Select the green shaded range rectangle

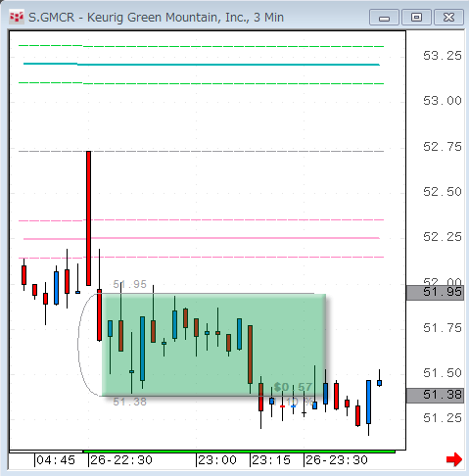pyautogui.click(x=213, y=345)
